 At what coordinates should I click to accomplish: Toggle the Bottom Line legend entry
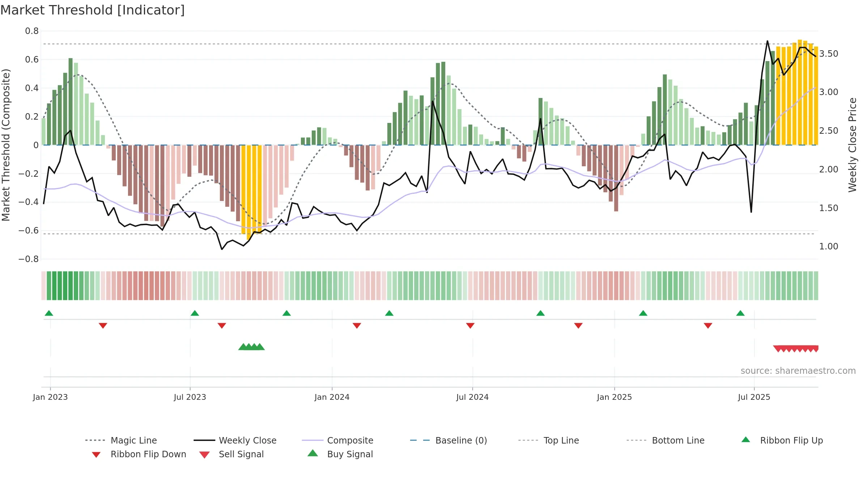(x=665, y=440)
